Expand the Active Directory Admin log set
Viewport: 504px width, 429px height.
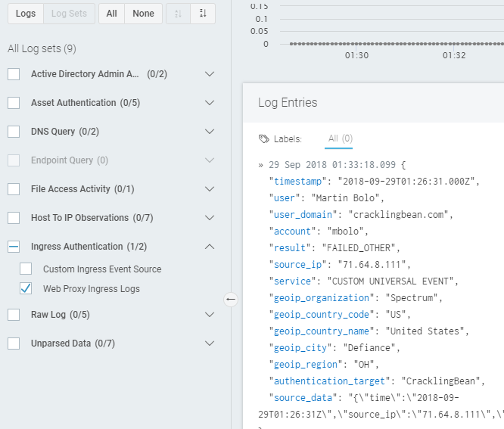click(x=210, y=74)
